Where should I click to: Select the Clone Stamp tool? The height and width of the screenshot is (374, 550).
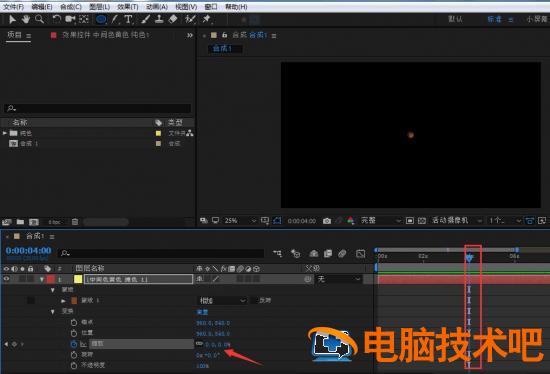[159, 19]
